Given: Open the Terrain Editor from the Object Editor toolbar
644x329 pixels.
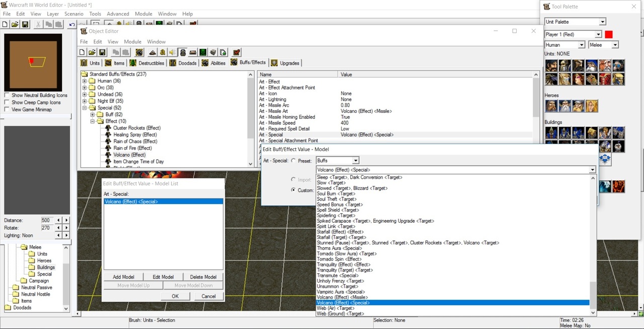Looking at the screenshot, I should (x=152, y=52).
